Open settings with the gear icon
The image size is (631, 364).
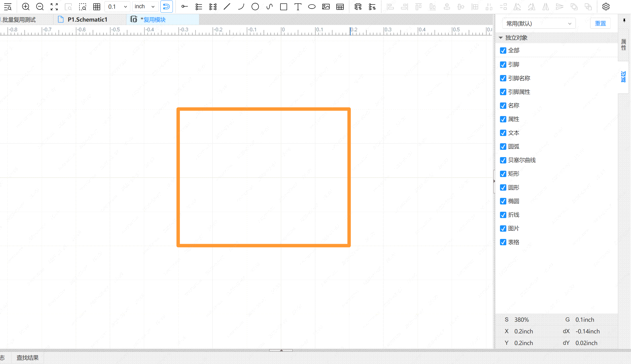click(606, 7)
